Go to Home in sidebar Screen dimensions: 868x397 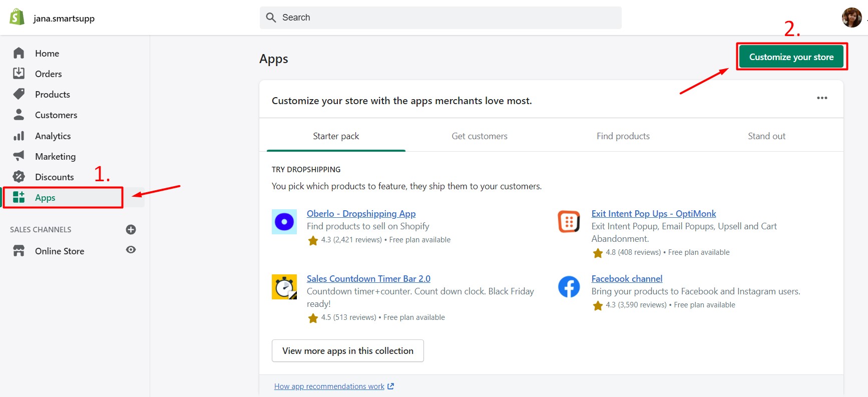coord(47,53)
